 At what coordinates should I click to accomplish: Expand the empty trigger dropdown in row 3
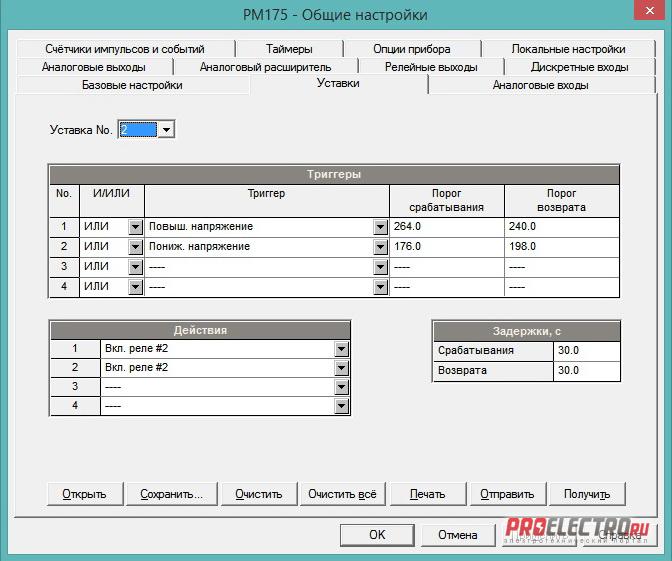pyautogui.click(x=380, y=267)
